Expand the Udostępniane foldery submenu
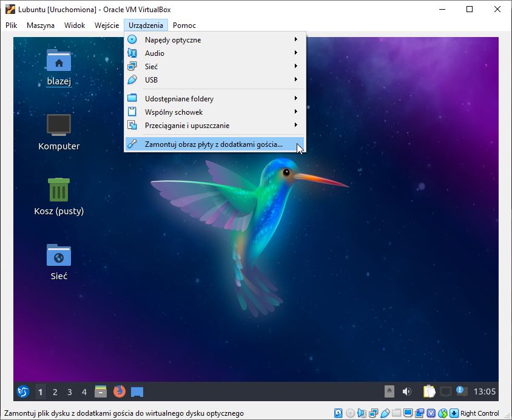The image size is (512, 420). [215, 99]
